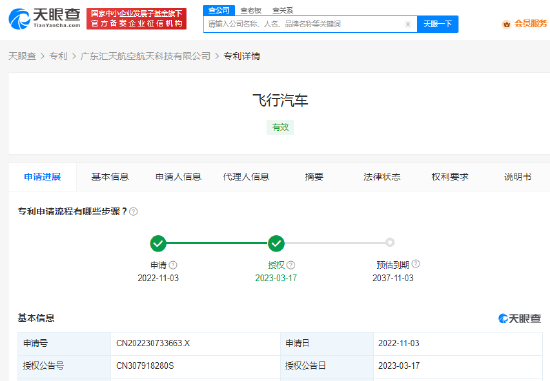Click the green checkmark for 申请 step
The height and width of the screenshot is (381, 550).
158,243
